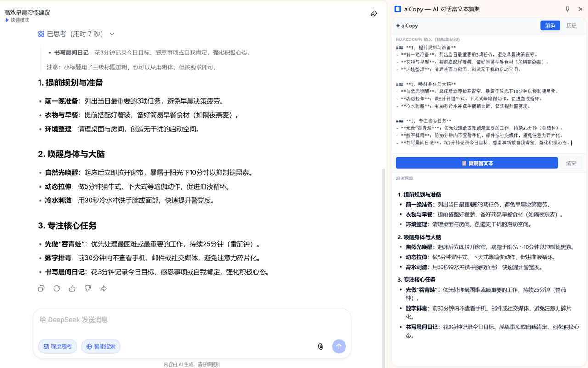The image size is (588, 368).
Task: Give the response a thumbs down
Action: pyautogui.click(x=88, y=288)
